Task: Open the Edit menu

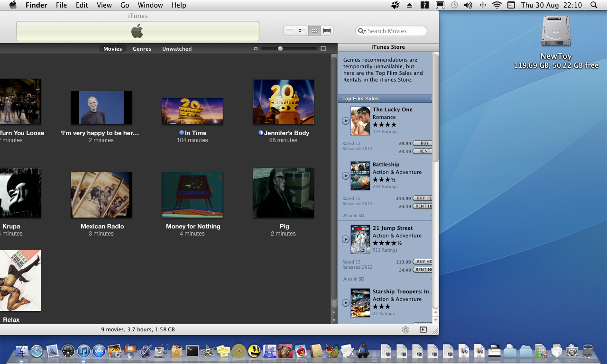Action: 82,5
